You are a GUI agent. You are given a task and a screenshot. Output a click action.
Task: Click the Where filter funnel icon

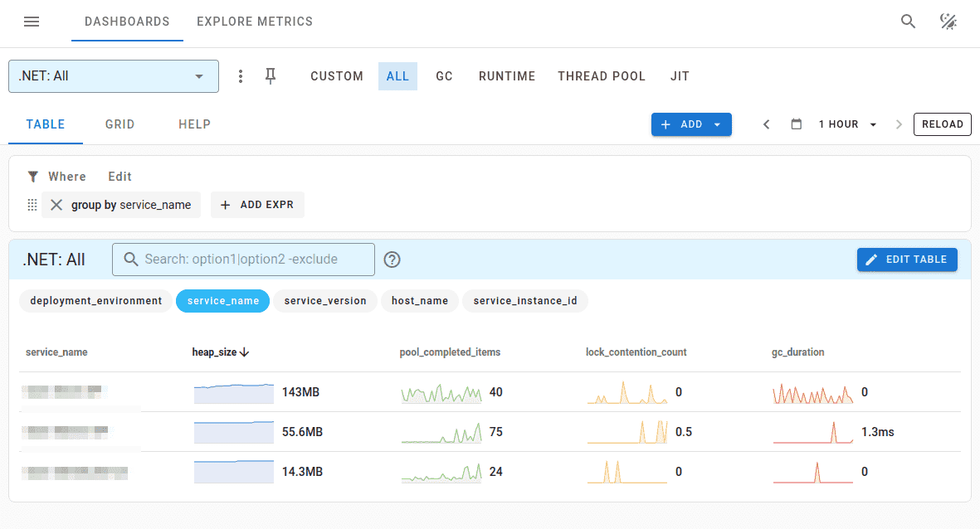tap(32, 176)
